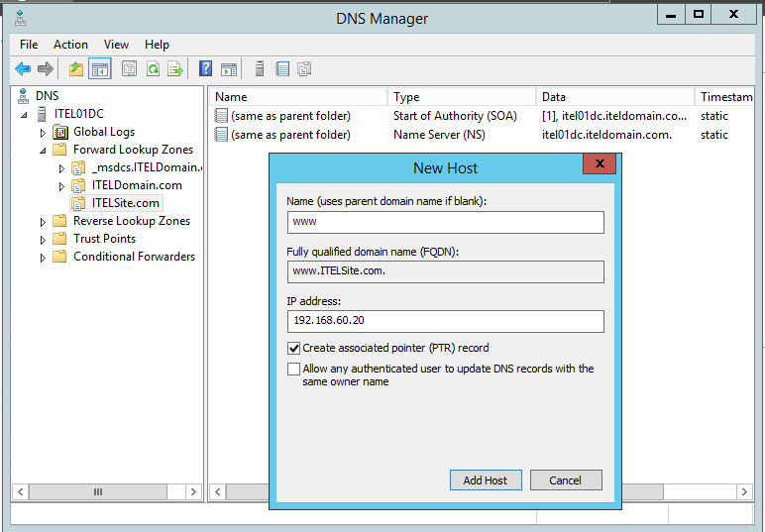Expand the Global Logs node
765x532 pixels.
(43, 133)
